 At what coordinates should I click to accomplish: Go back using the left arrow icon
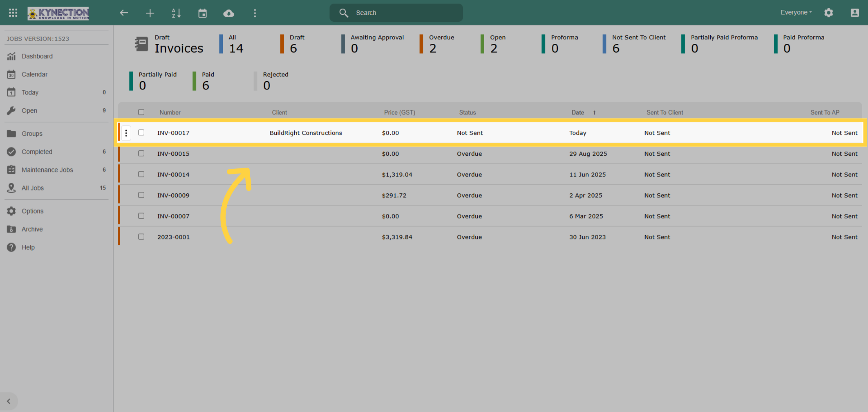[124, 13]
